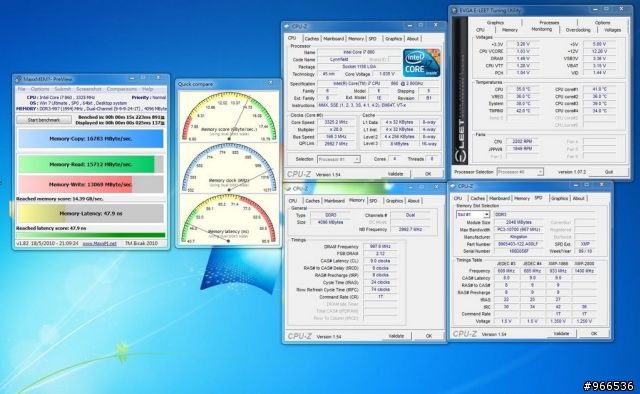Open the Processor Selection dropdown in E-LEET
This screenshot has height=394, width=640.
coord(520,172)
